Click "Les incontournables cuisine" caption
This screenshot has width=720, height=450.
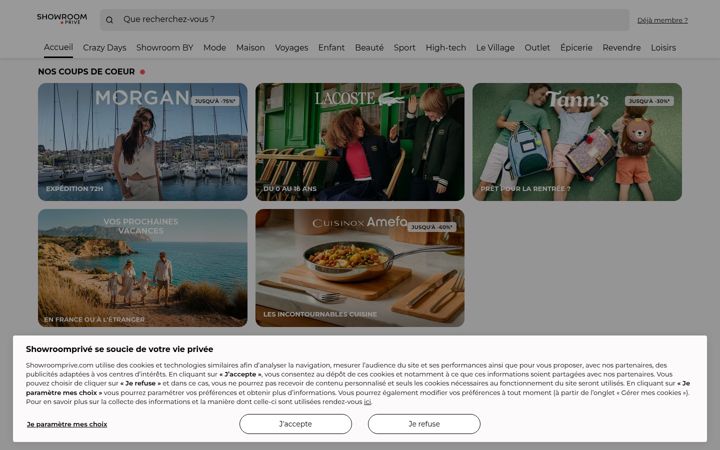pos(320,315)
